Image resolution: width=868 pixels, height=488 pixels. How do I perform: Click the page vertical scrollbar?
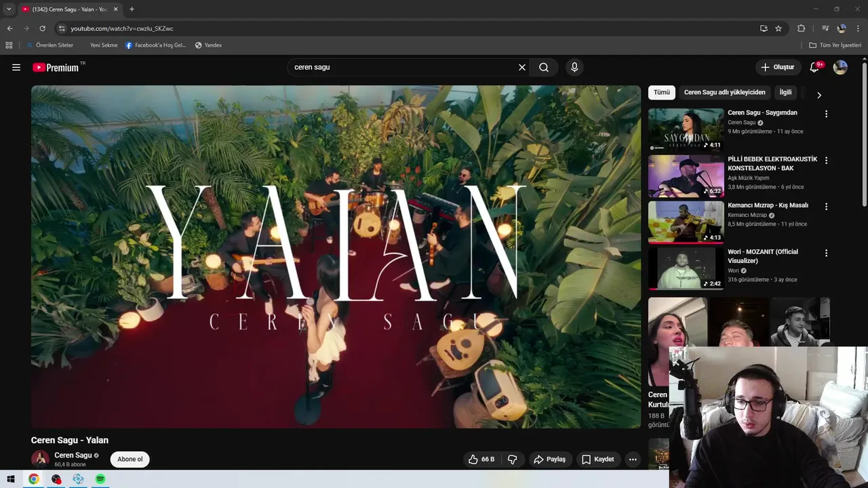click(x=865, y=136)
